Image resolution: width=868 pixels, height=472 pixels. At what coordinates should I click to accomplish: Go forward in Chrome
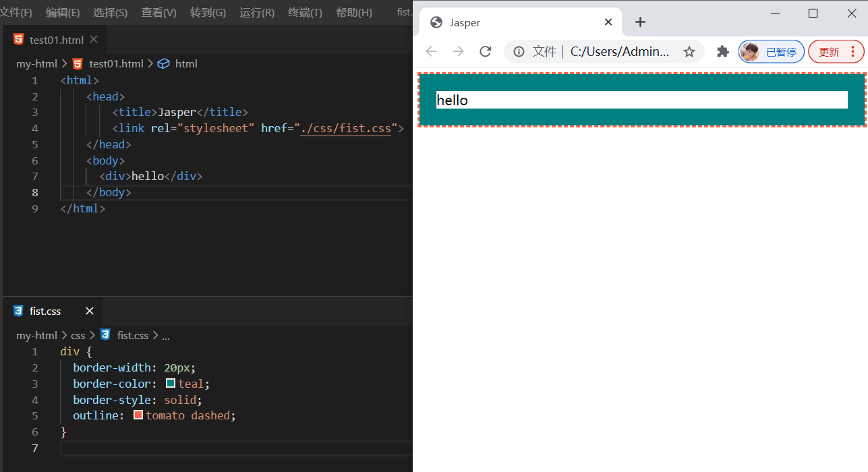point(458,52)
